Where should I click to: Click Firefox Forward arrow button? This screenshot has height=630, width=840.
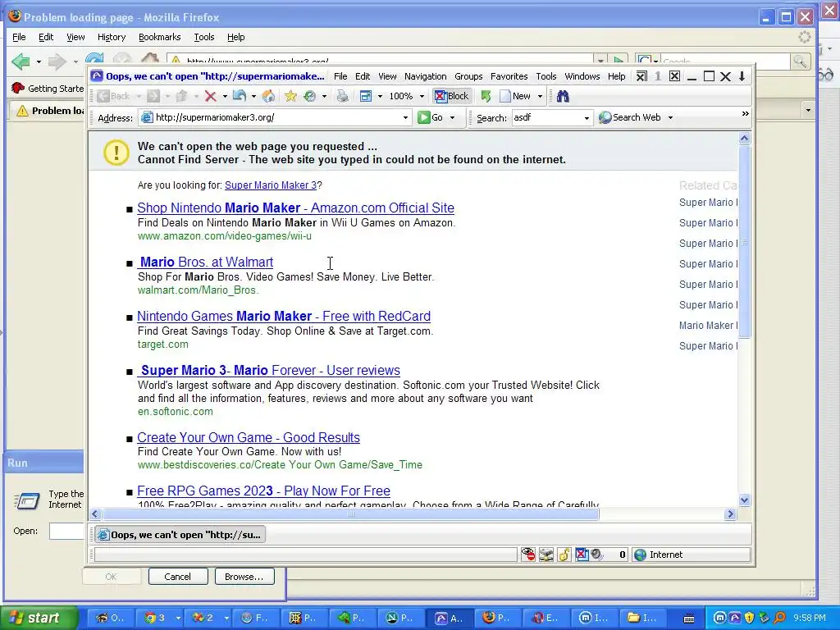click(x=57, y=62)
